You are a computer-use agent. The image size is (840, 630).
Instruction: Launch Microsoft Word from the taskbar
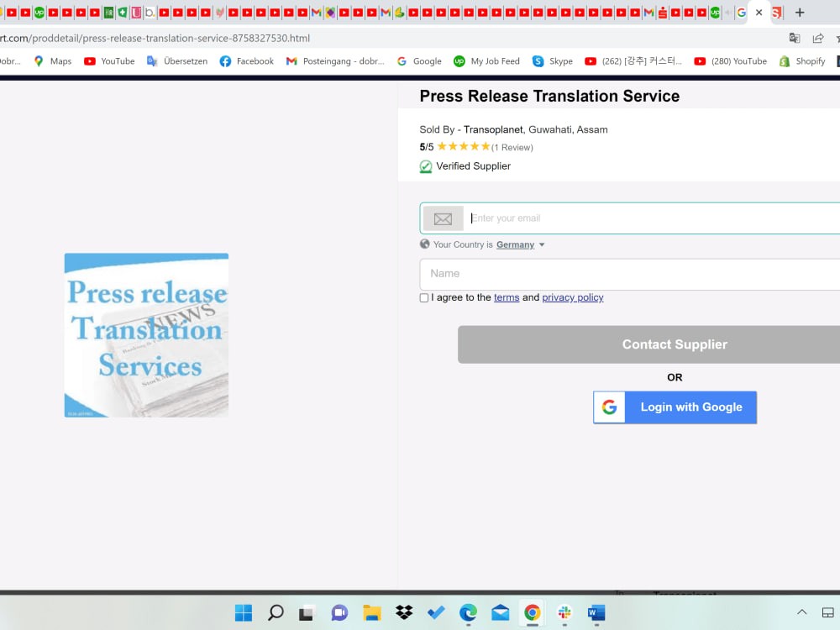point(596,612)
